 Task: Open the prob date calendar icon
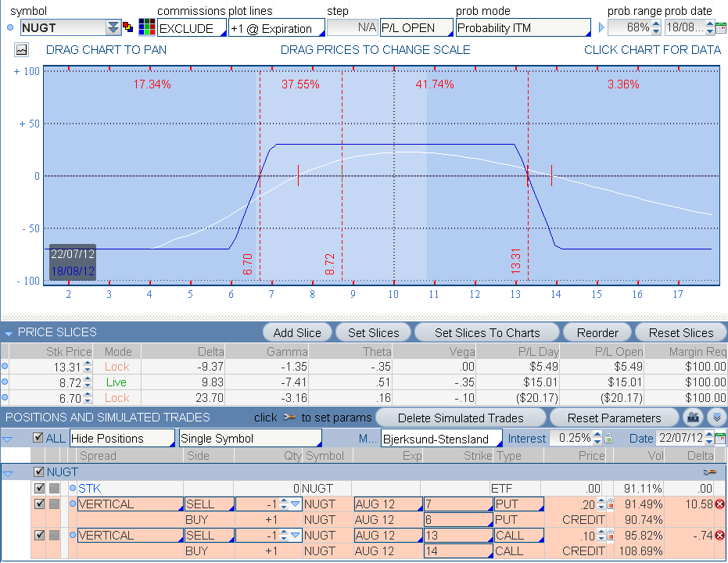coord(720,28)
